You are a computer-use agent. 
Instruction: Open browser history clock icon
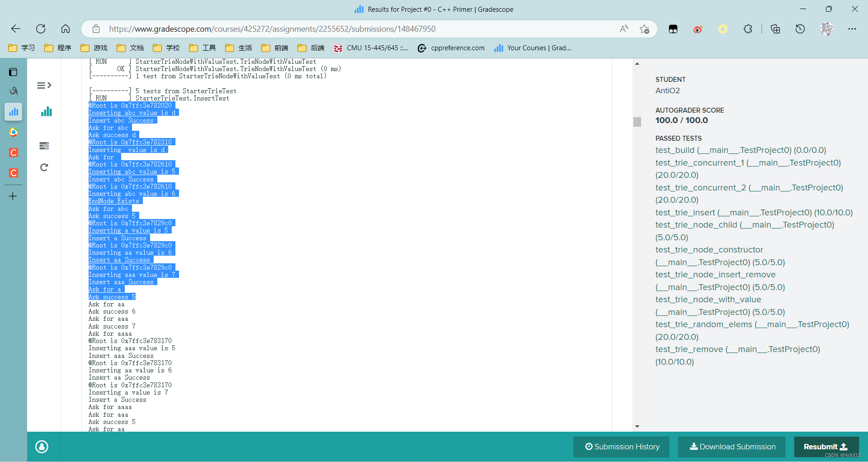point(800,29)
